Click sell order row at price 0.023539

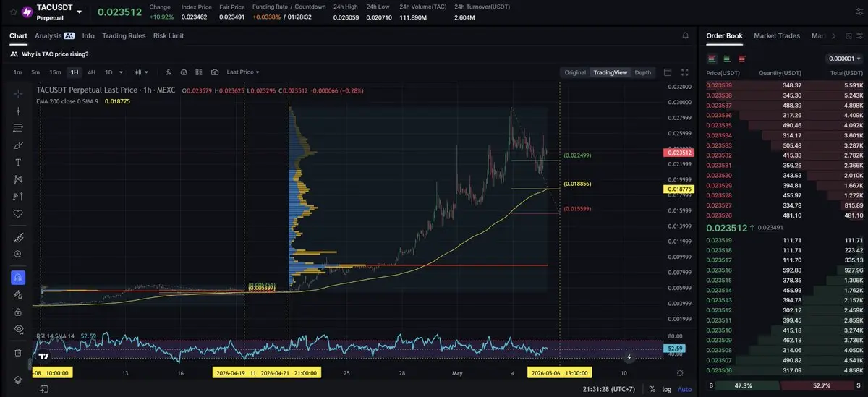point(785,85)
